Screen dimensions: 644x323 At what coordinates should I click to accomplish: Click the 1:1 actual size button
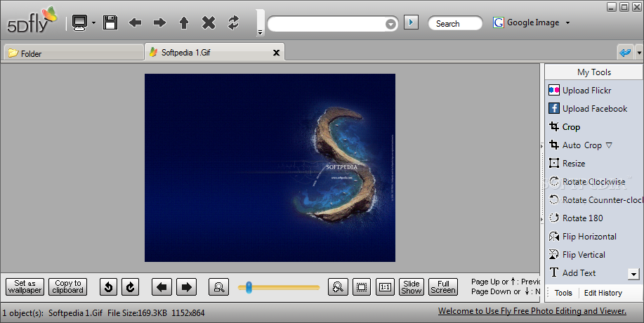pyautogui.click(x=386, y=287)
